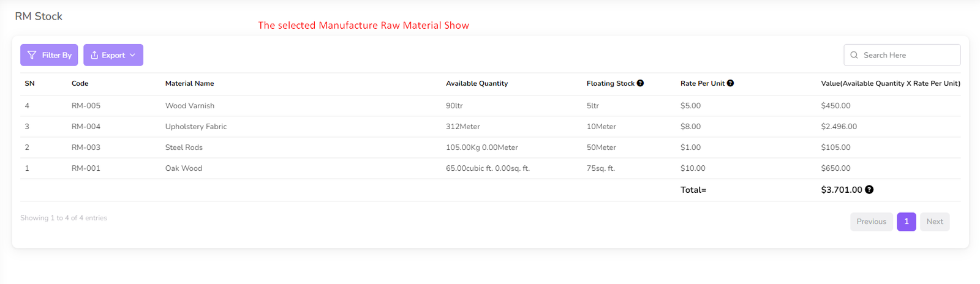Click the search magnifier icon

click(854, 55)
